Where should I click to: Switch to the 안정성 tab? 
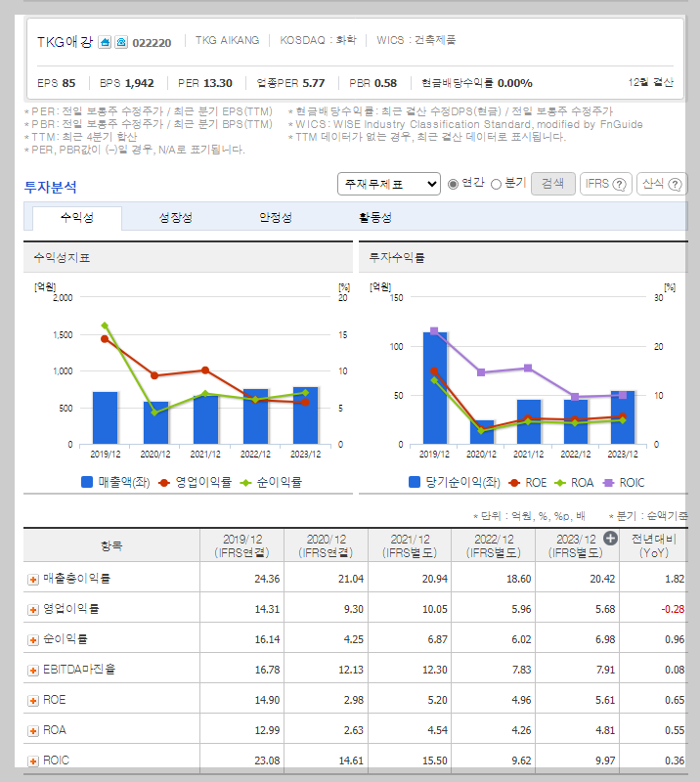[276, 217]
